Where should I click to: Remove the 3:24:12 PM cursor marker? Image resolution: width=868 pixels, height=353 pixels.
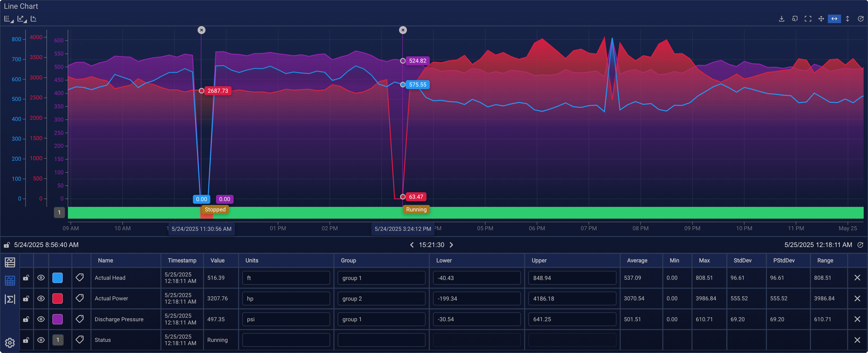(x=403, y=30)
